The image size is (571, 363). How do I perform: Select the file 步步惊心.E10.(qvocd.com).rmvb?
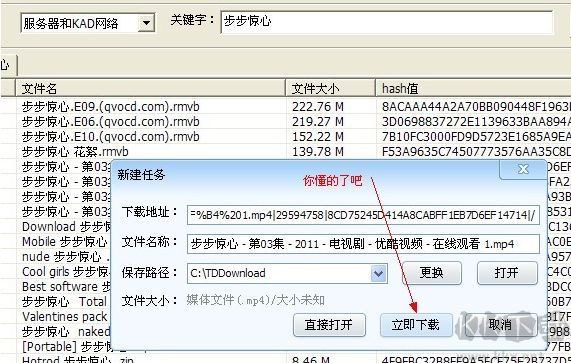tap(111, 137)
